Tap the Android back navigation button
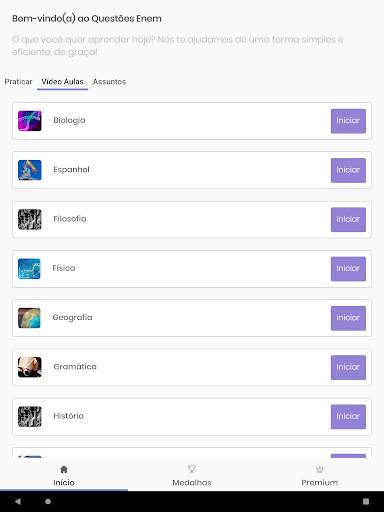The width and height of the screenshot is (384, 512). point(18,501)
